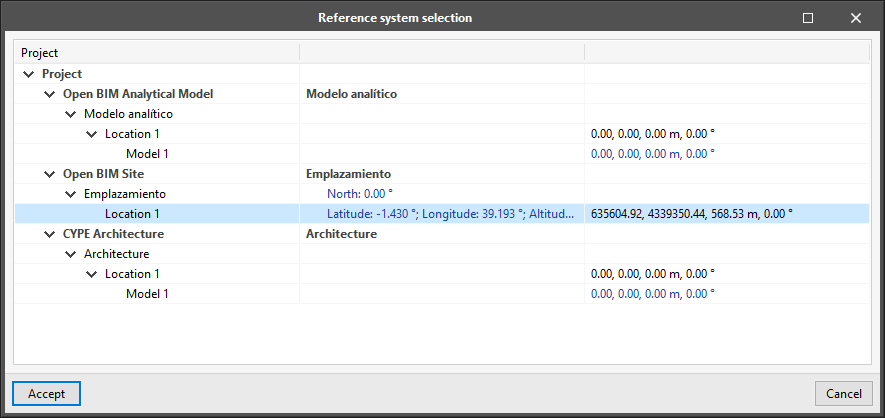Click the Cancel button
885x418 pixels.
tap(844, 394)
